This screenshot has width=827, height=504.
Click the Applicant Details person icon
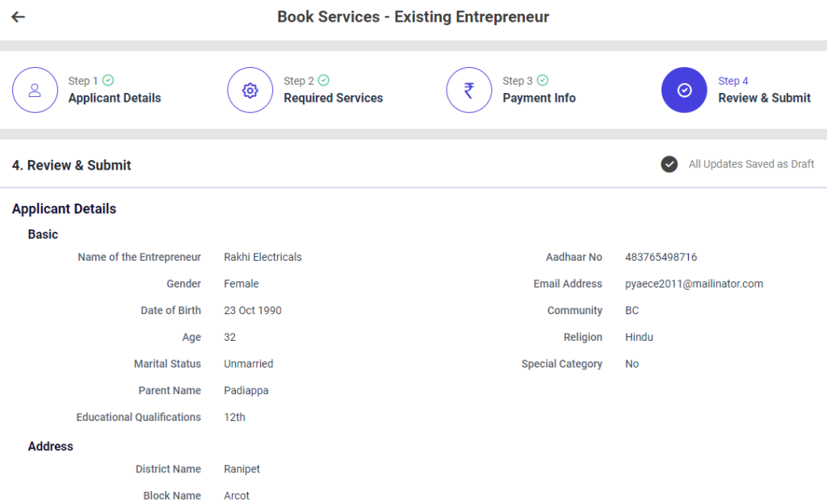tap(35, 90)
